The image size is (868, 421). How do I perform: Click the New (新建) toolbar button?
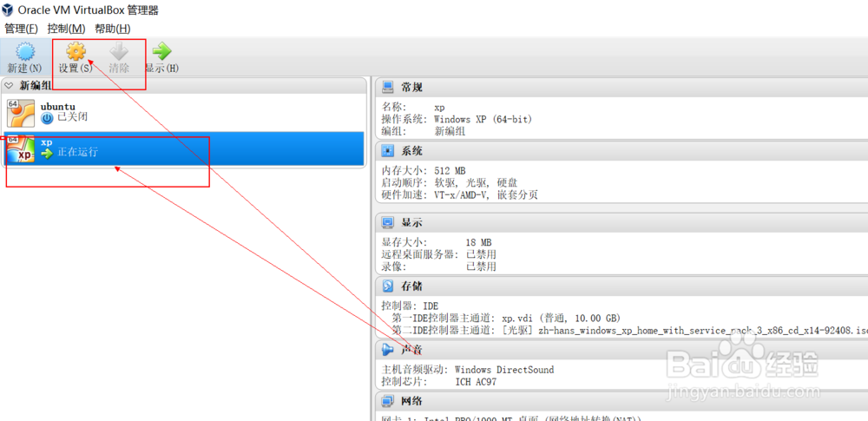(x=24, y=57)
